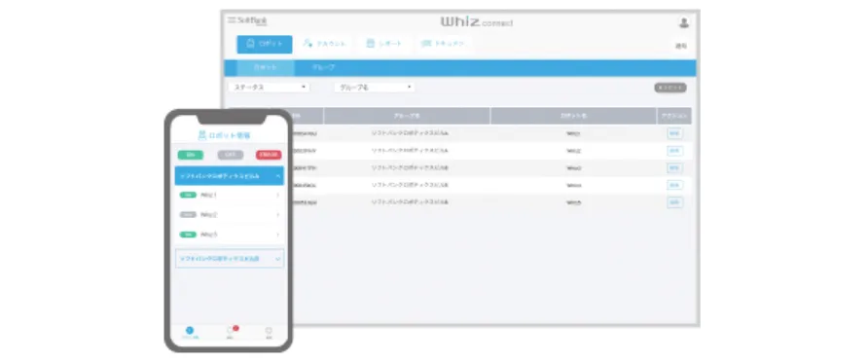Click the action button in the Whiz1 row
The height and width of the screenshot is (362, 868).
click(x=674, y=133)
